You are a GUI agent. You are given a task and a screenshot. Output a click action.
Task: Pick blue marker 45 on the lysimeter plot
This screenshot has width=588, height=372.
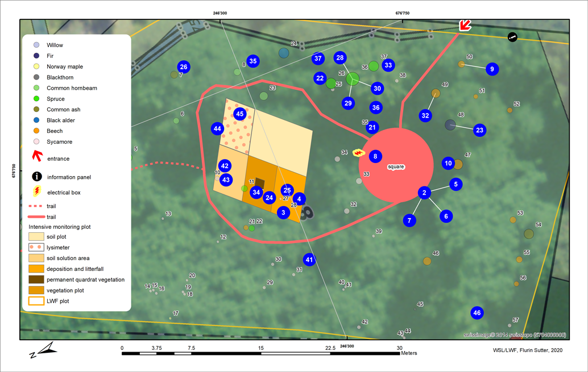coord(240,114)
